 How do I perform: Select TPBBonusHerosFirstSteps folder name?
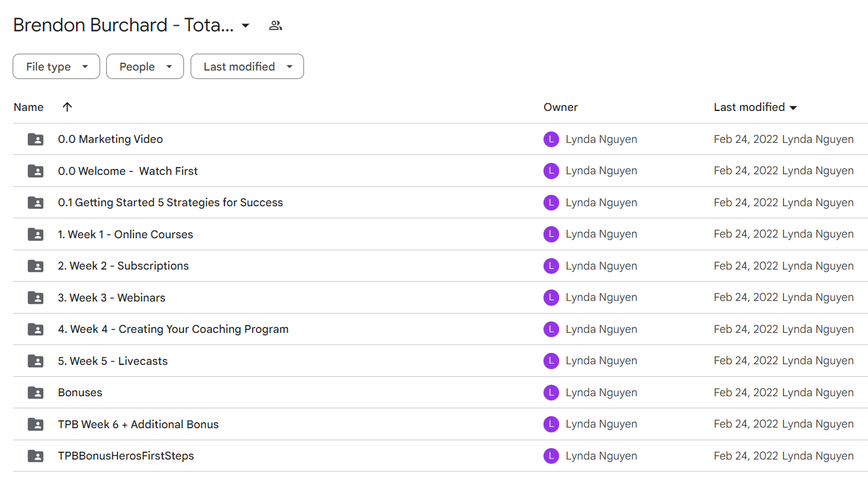click(x=126, y=456)
